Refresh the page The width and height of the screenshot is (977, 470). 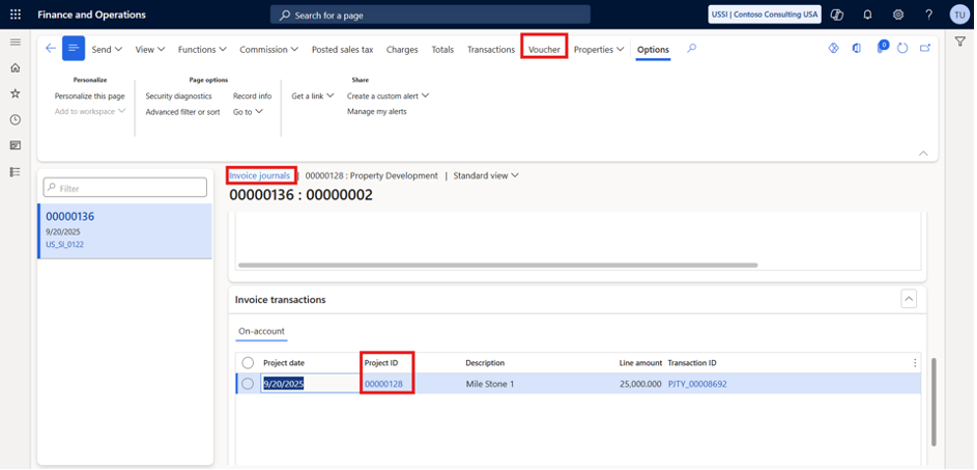tap(902, 48)
